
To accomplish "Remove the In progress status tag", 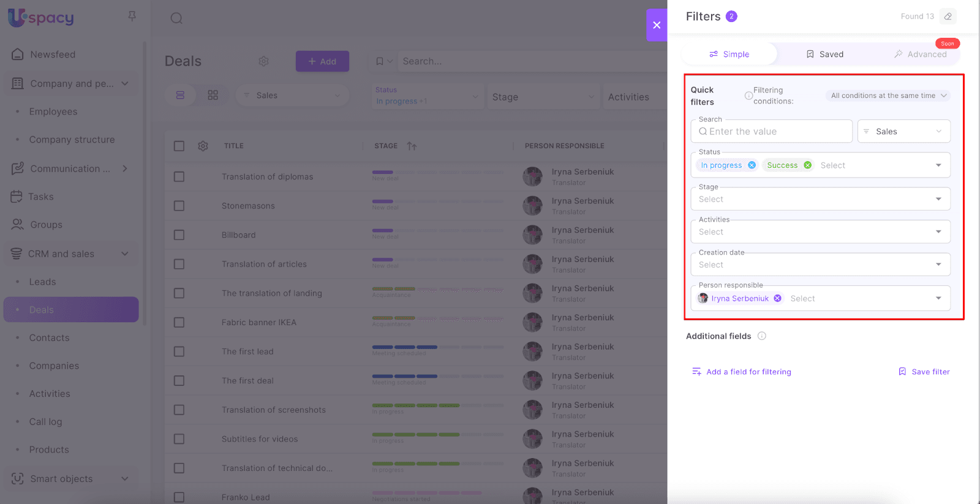I will [x=752, y=165].
